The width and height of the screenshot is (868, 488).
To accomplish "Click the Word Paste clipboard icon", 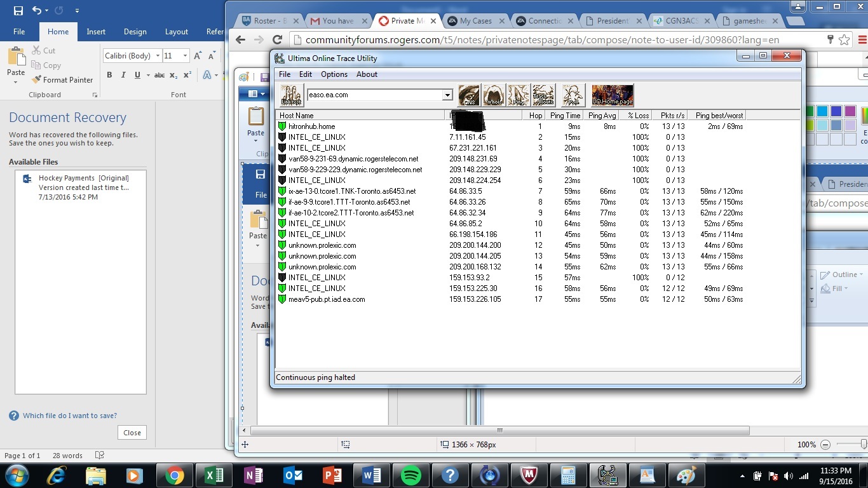I will [16, 56].
